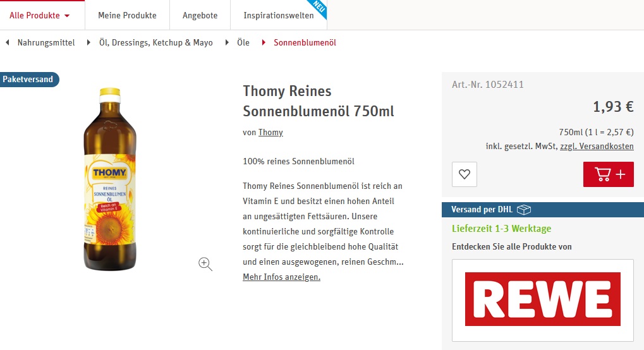Open the Inspirationswelten tab
Image resolution: width=644 pixels, height=350 pixels.
pyautogui.click(x=279, y=15)
